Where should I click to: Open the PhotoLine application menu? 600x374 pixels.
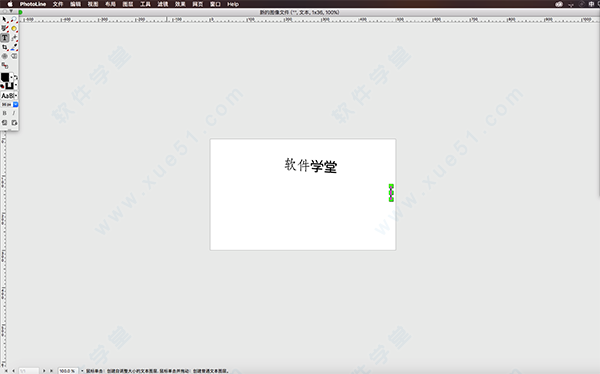(33, 4)
